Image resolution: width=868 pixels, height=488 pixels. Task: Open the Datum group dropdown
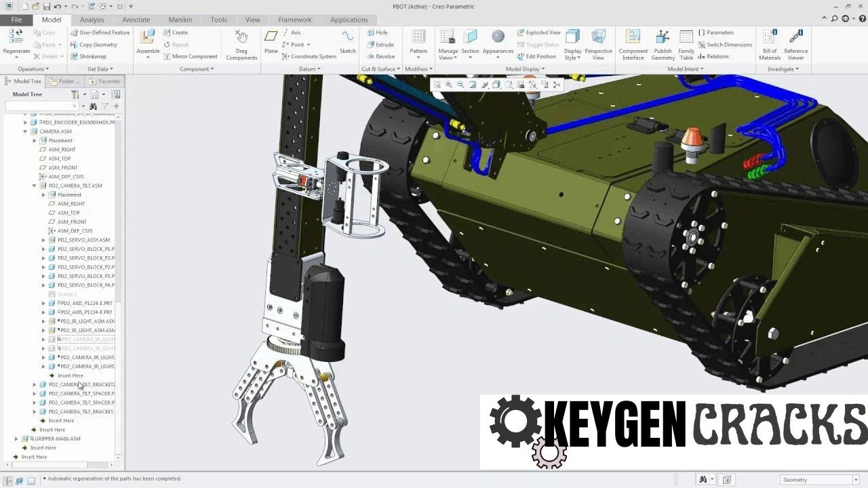pyautogui.click(x=310, y=69)
